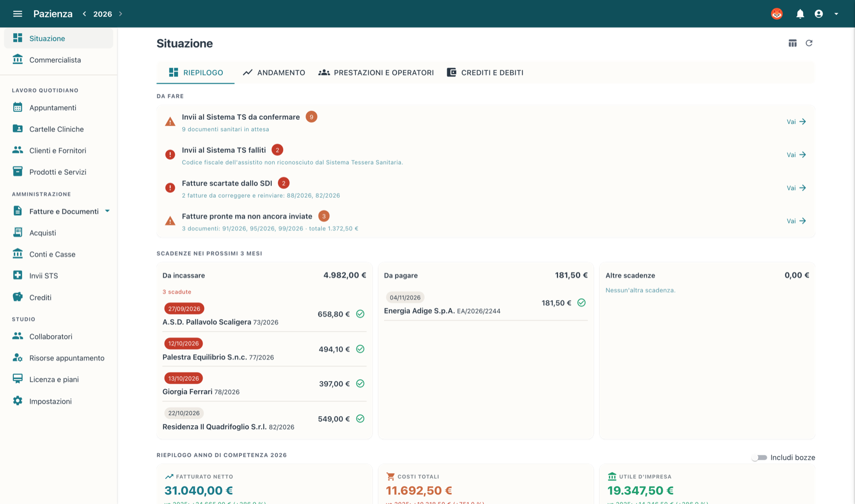Open Collaboratori in the sidebar
This screenshot has width=855, height=504.
pos(59,337)
